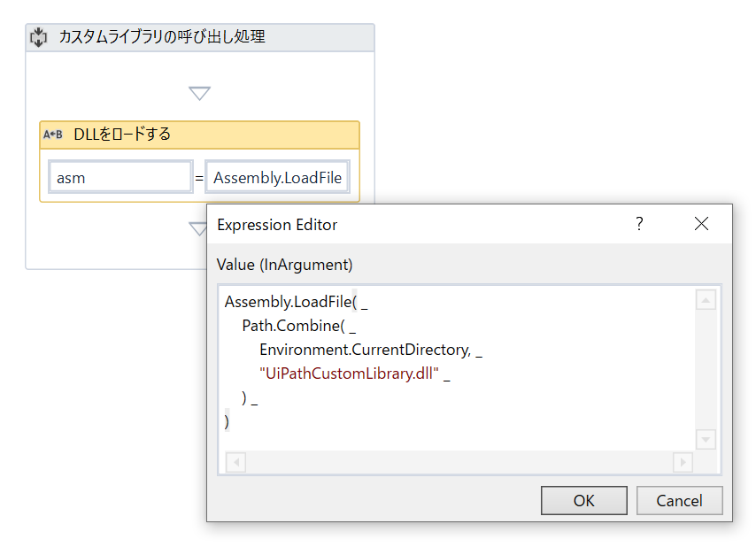
Task: Click the editor's vertical scroll up arrow
Action: pyautogui.click(x=706, y=300)
